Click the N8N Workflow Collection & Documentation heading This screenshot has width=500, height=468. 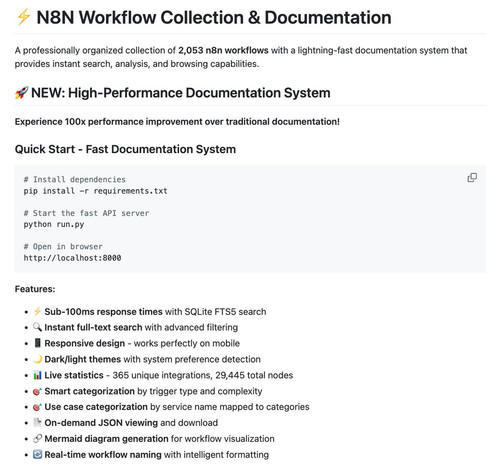pos(214,17)
